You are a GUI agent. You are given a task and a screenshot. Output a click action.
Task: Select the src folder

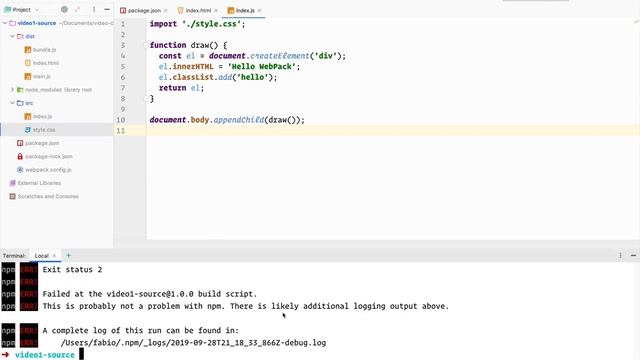click(29, 103)
